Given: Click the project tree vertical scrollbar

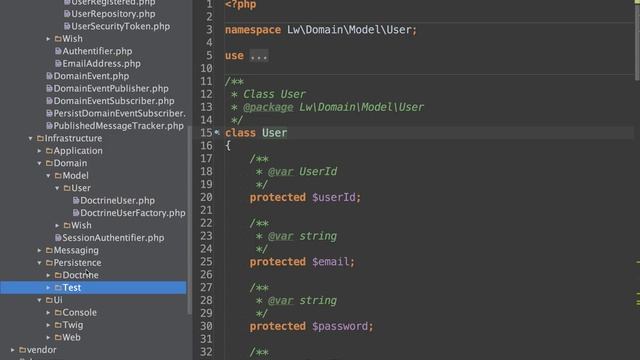Looking at the screenshot, I should tap(189, 220).
